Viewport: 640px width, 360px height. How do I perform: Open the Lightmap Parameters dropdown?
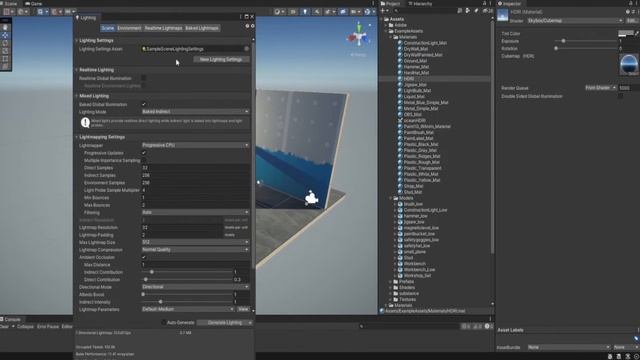click(188, 309)
